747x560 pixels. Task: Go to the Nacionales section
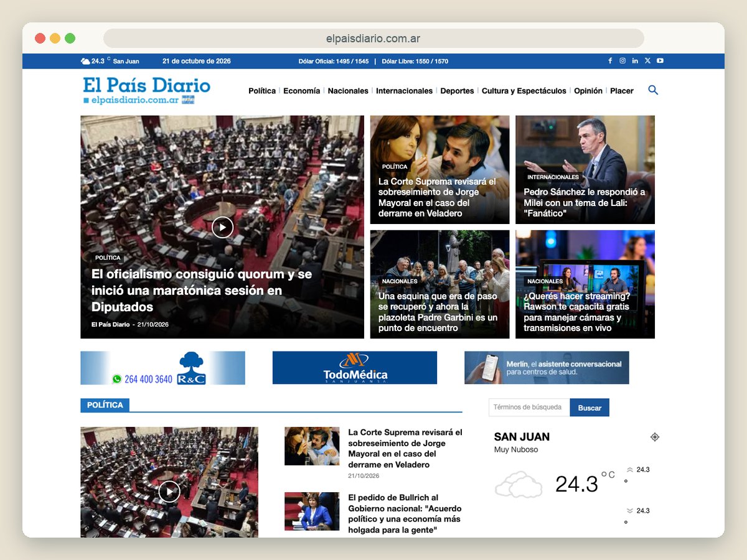(x=348, y=91)
